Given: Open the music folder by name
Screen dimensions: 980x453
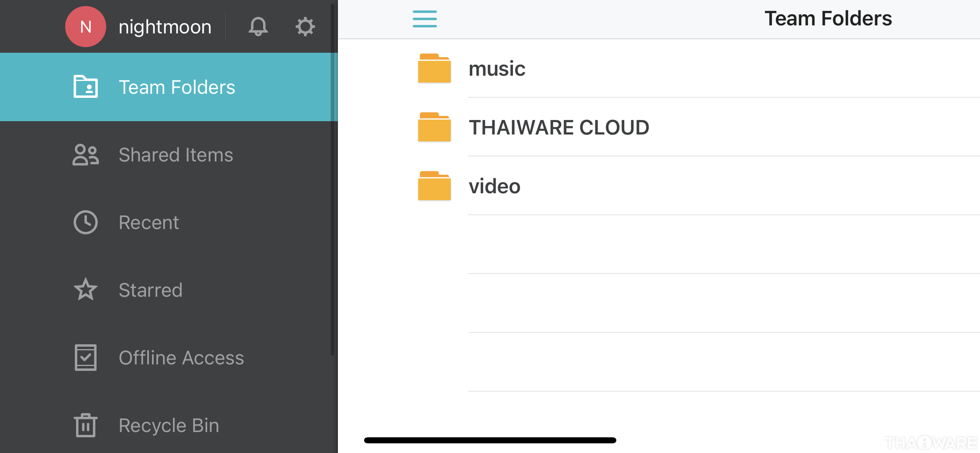Looking at the screenshot, I should click(x=497, y=69).
